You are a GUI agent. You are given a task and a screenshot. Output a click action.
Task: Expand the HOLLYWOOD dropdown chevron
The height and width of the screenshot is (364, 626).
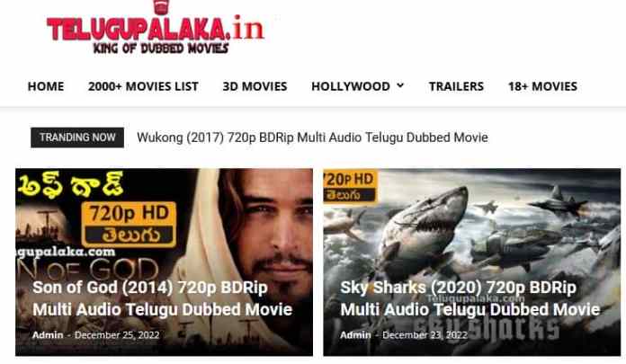pyautogui.click(x=400, y=85)
